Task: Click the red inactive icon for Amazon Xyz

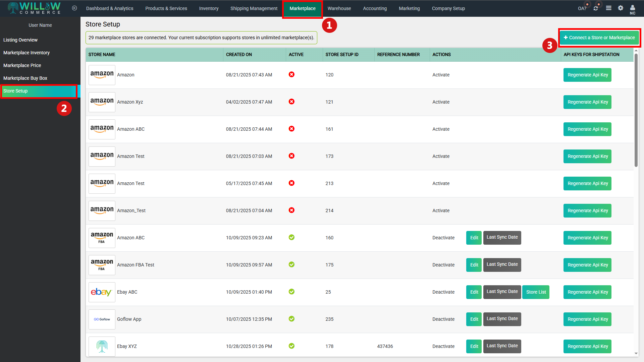Action: pyautogui.click(x=291, y=102)
